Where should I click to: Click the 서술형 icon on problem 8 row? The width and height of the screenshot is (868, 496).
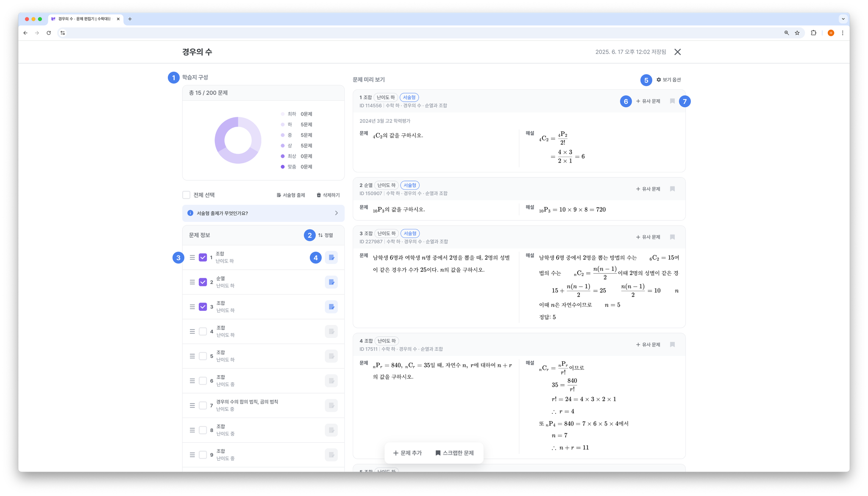[x=331, y=430]
